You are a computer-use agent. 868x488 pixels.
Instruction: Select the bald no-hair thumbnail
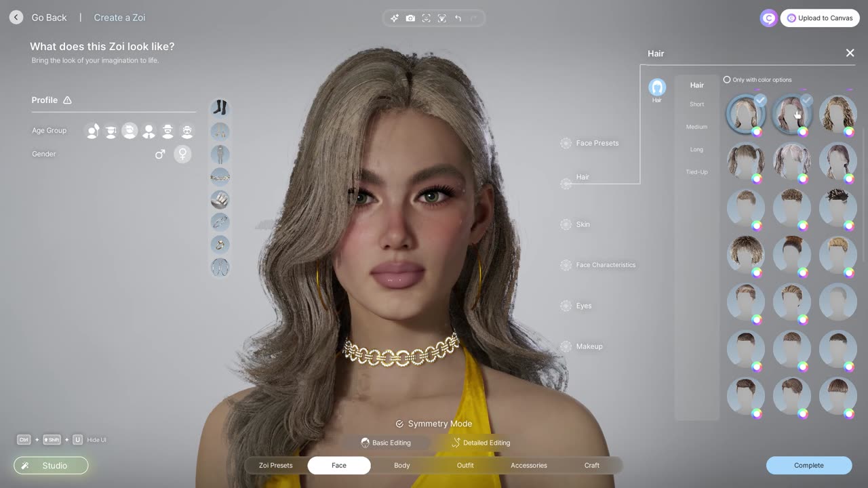coord(837,301)
